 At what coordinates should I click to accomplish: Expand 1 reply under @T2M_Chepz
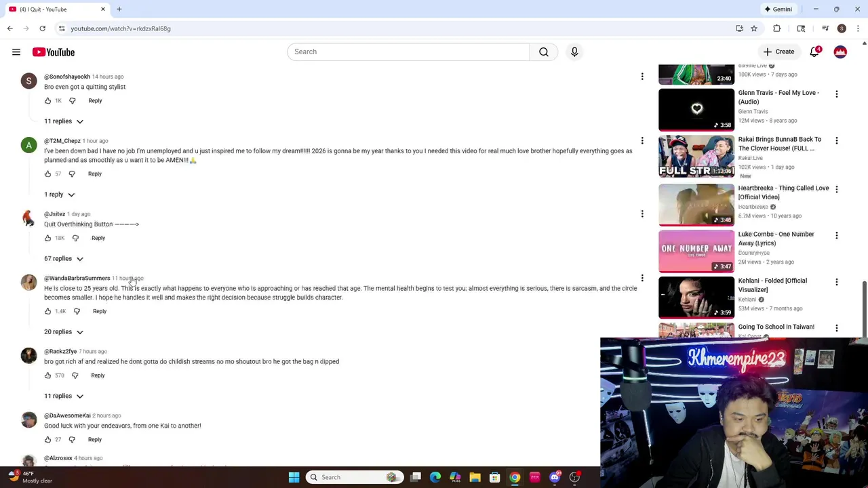pyautogui.click(x=59, y=195)
